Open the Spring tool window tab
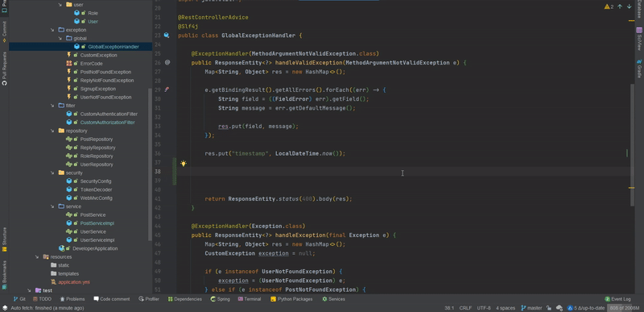 [x=220, y=299]
